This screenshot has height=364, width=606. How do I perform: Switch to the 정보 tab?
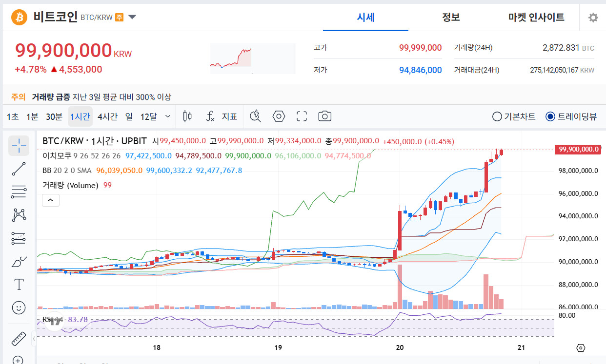click(x=451, y=18)
